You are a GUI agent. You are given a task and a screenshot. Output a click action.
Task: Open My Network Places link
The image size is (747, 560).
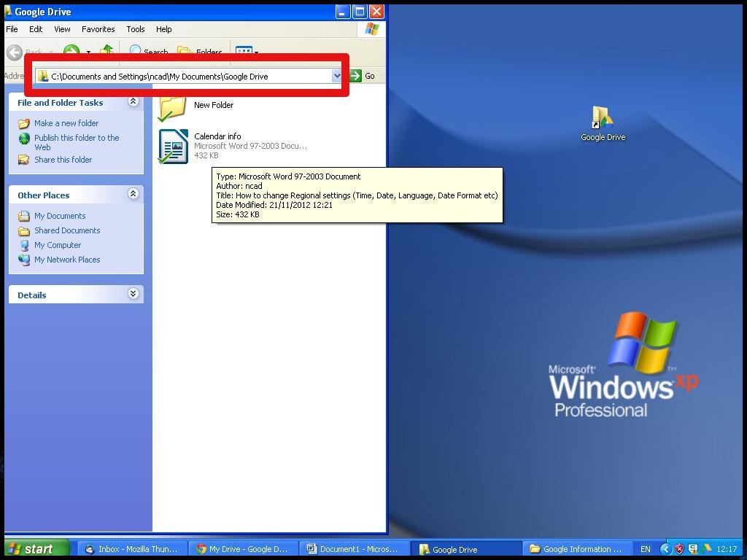point(67,260)
